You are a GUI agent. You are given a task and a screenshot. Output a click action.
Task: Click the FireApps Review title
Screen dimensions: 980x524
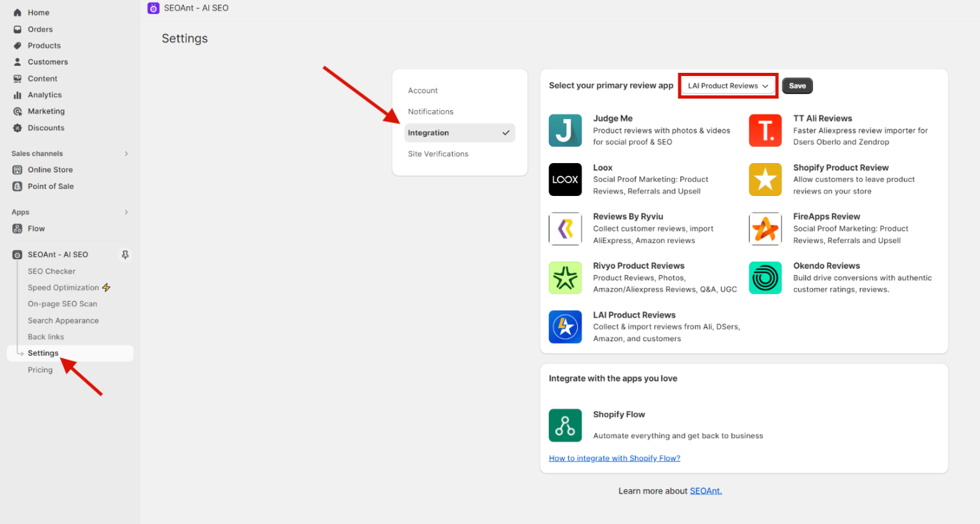point(827,217)
